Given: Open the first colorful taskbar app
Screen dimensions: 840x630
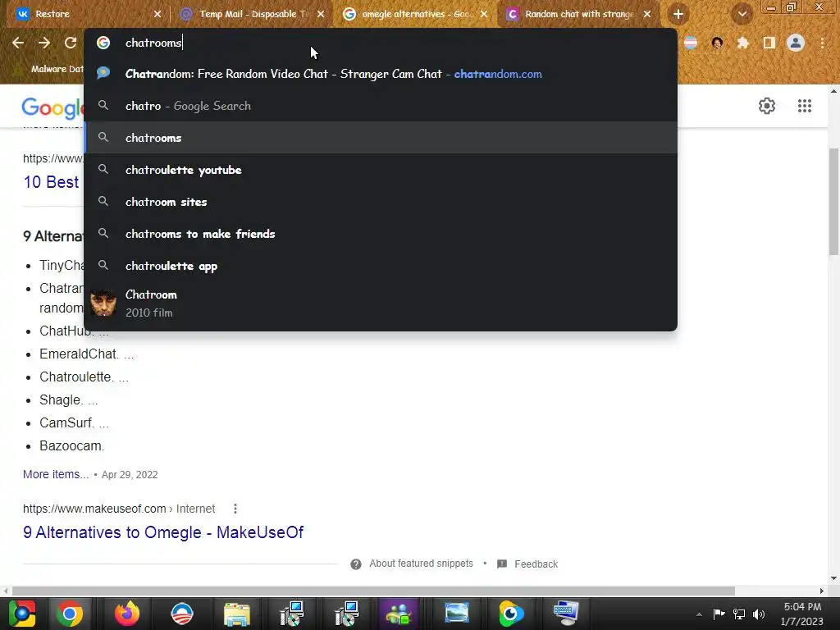Looking at the screenshot, I should pyautogui.click(x=22, y=614).
